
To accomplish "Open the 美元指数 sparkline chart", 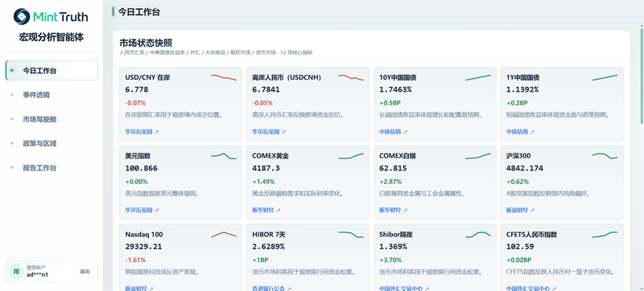I will [x=224, y=156].
